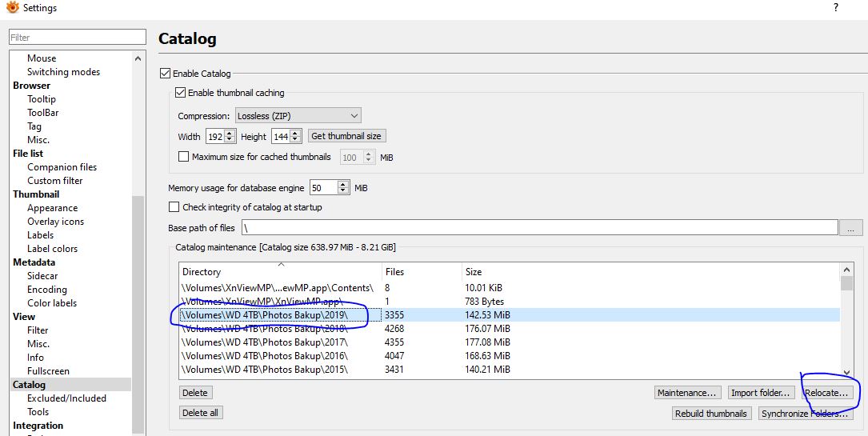868x436 pixels.
Task: Enable Maximum size for cached thumbnails
Action: point(184,158)
